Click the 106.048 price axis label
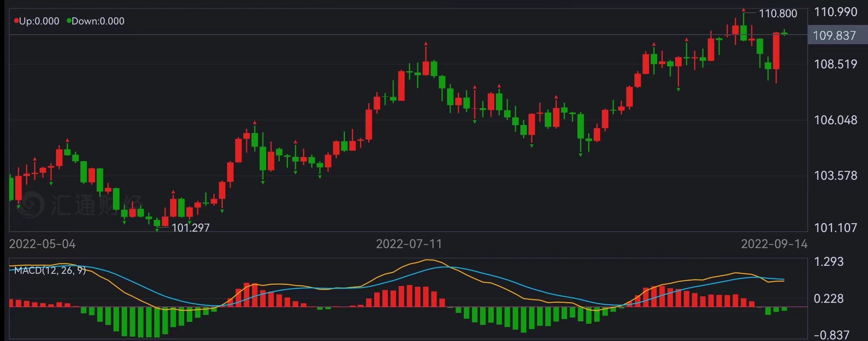The image size is (868, 341). click(x=835, y=120)
